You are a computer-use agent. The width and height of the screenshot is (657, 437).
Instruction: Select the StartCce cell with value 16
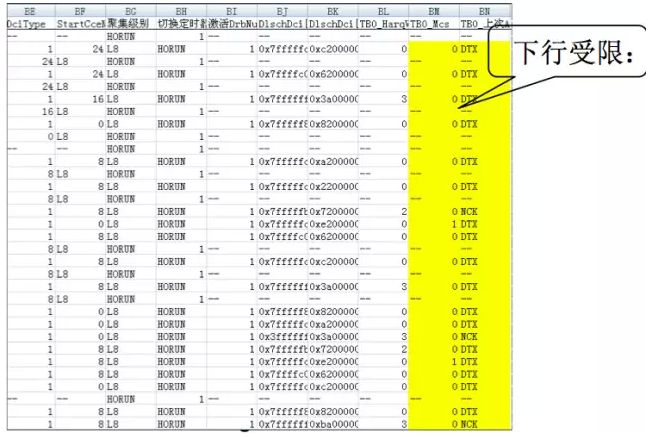pyautogui.click(x=80, y=99)
